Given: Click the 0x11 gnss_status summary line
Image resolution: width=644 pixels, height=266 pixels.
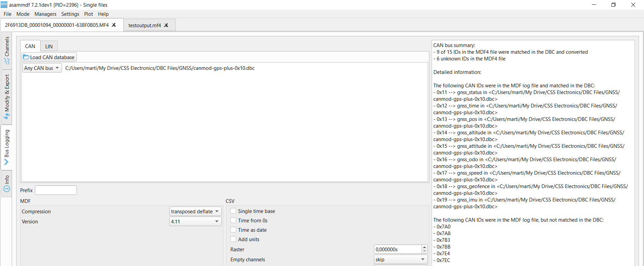Looking at the screenshot, I should (x=527, y=96).
